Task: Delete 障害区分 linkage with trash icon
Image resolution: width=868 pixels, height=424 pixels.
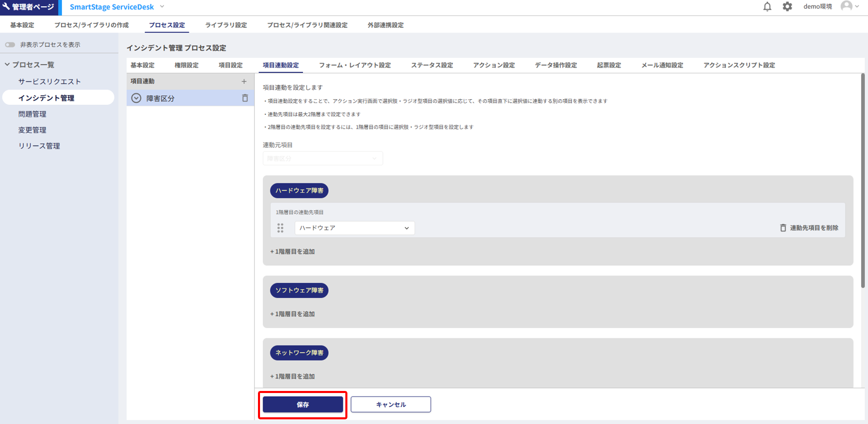Action: [x=245, y=98]
